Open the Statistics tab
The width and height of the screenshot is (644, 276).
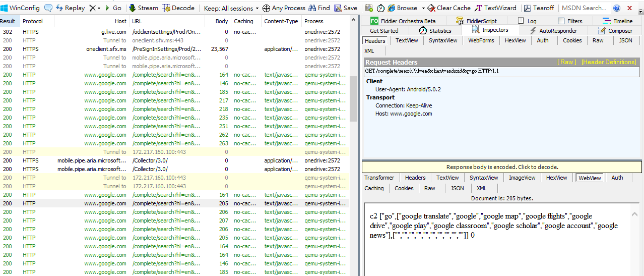tap(435, 30)
